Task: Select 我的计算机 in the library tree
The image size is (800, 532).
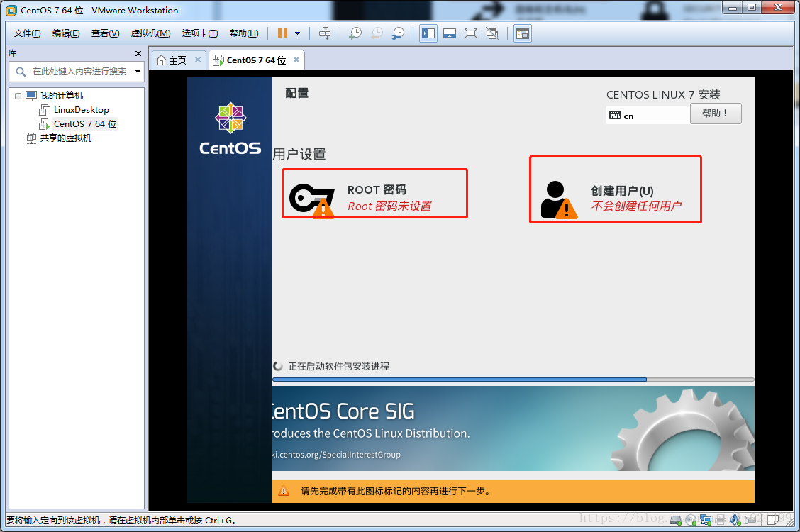Action: [x=61, y=95]
